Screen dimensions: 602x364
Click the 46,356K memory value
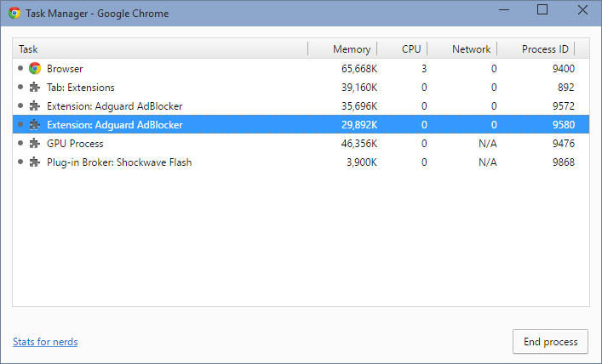click(359, 144)
